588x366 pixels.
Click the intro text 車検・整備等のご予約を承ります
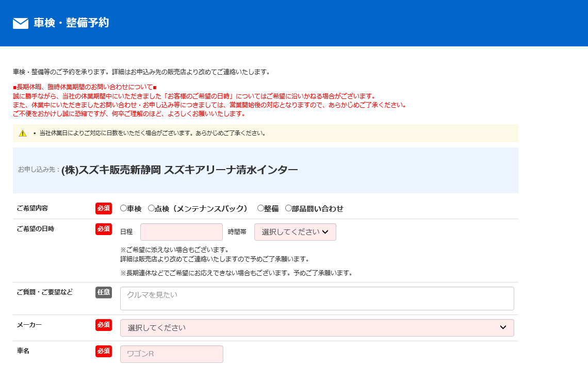click(141, 72)
